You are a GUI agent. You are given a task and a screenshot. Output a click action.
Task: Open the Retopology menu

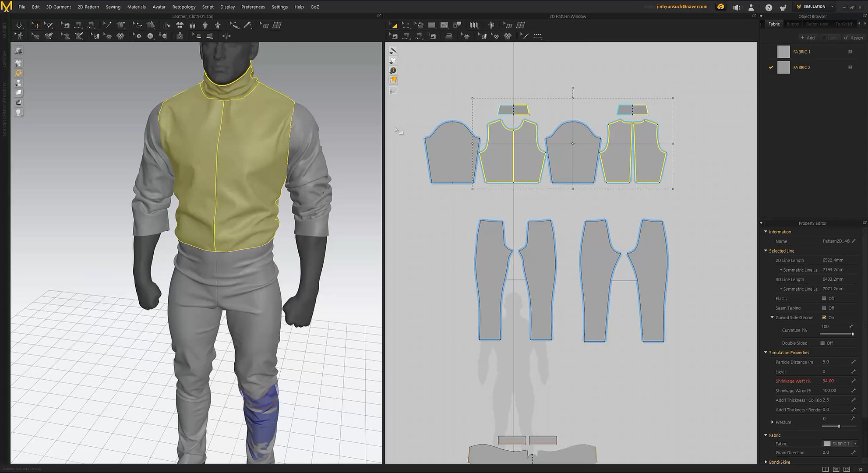point(183,7)
